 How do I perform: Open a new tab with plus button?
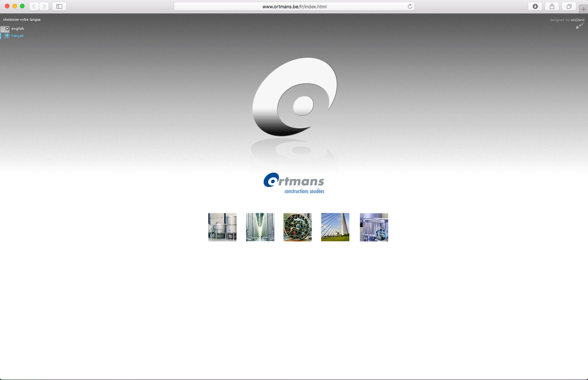point(583,9)
